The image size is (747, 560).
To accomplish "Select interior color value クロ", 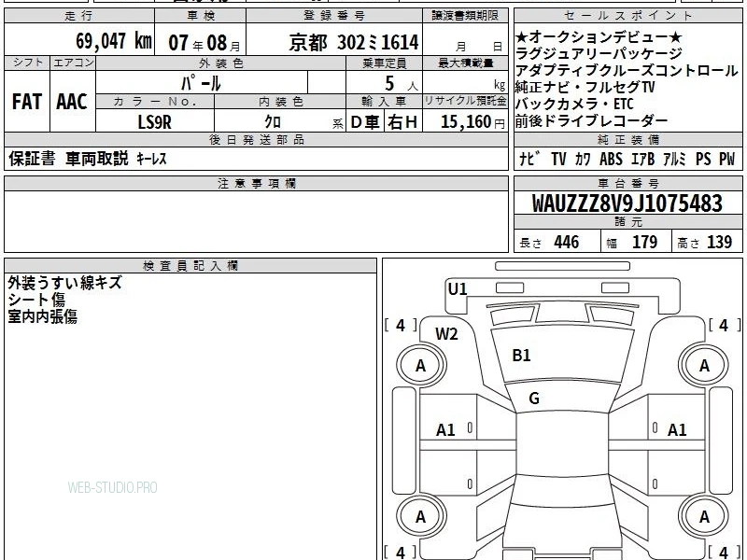I will coord(273,122).
